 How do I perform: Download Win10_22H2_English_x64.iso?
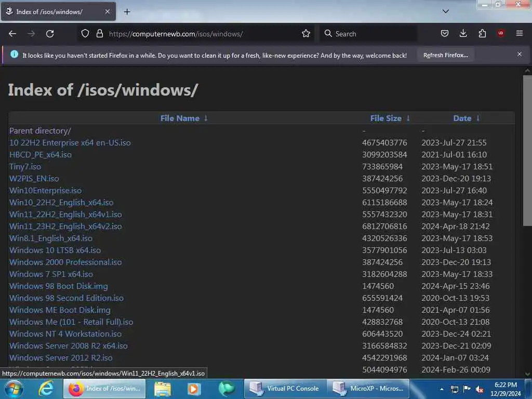(x=61, y=203)
